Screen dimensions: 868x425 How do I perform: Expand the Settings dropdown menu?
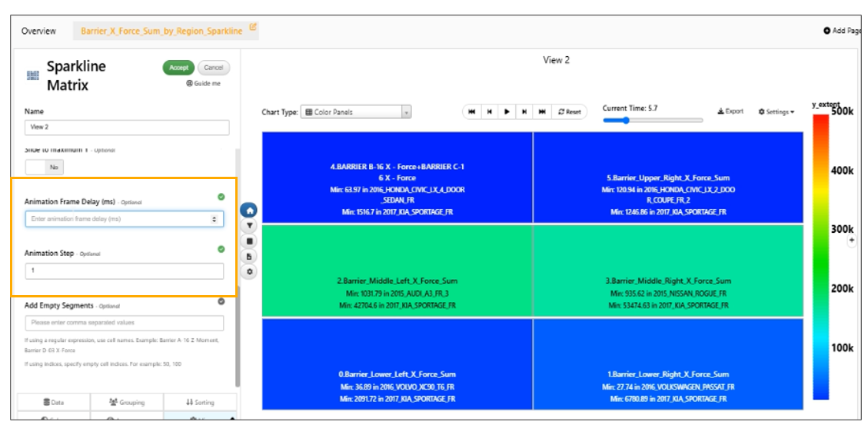pyautogui.click(x=776, y=111)
